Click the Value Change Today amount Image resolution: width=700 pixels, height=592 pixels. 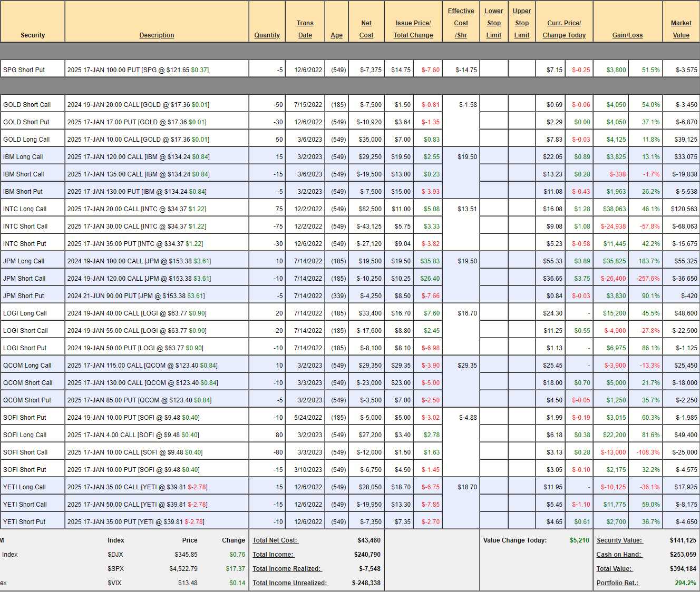(x=579, y=540)
